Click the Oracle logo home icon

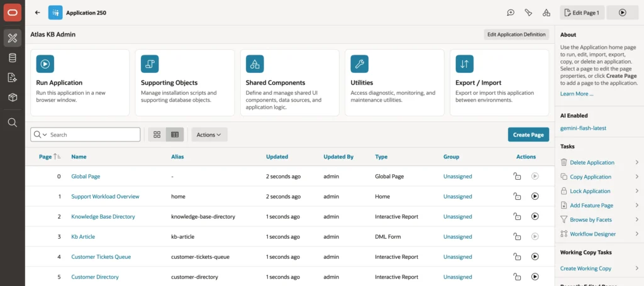point(13,13)
